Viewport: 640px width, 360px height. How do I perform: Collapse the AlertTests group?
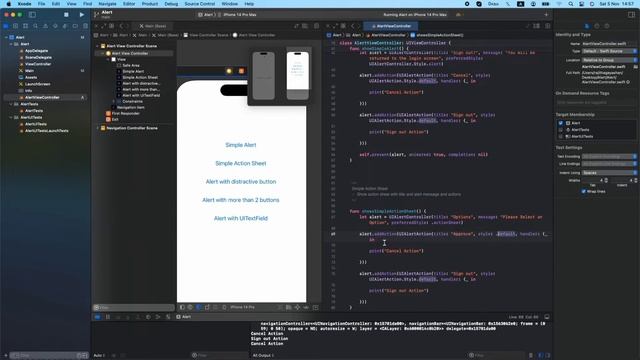pos(11,104)
